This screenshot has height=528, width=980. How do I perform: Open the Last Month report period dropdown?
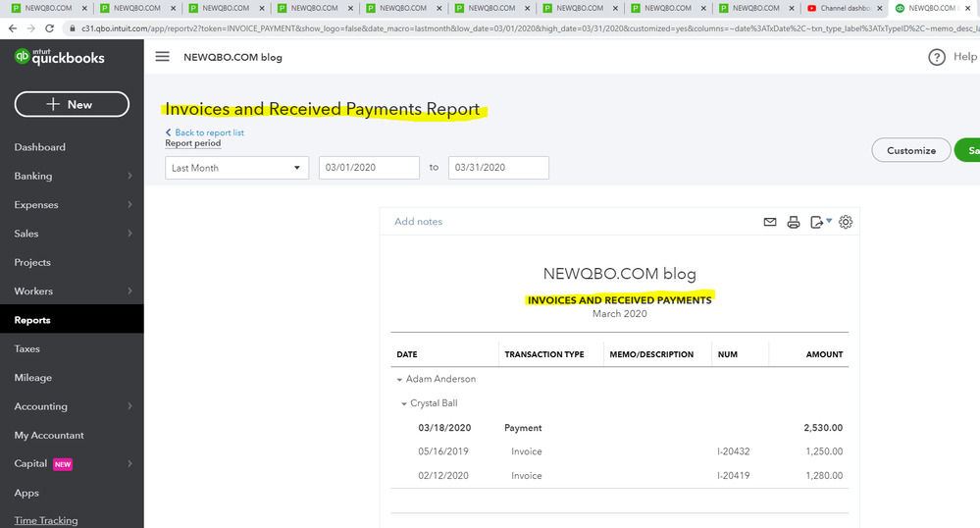236,168
